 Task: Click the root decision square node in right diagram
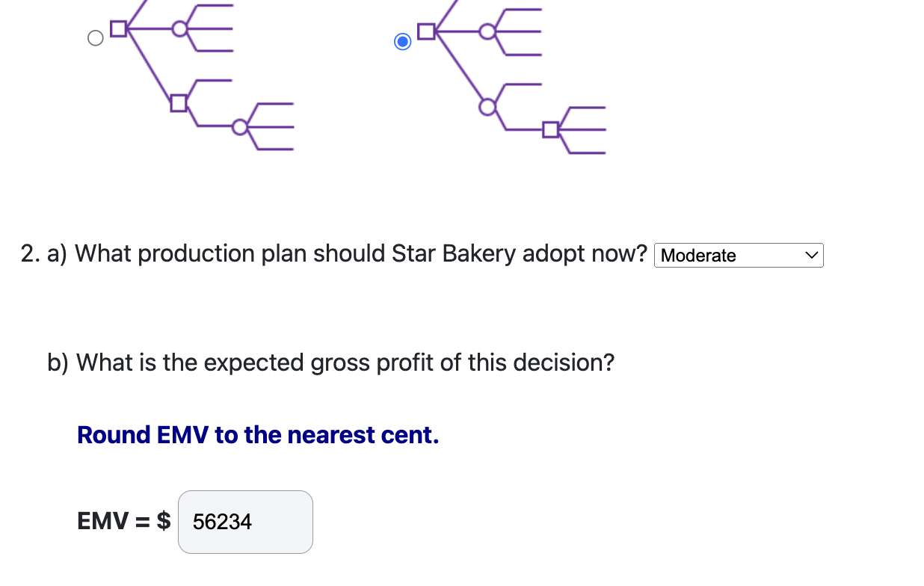(x=427, y=31)
